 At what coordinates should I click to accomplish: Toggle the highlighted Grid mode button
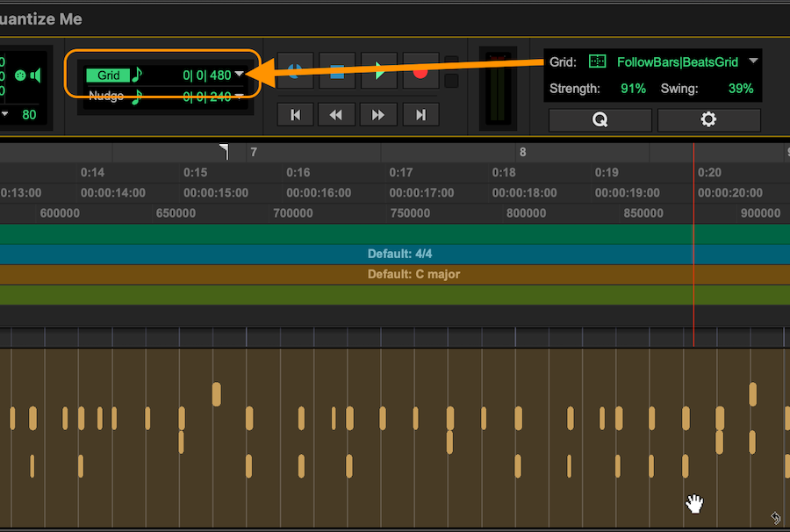(x=109, y=75)
